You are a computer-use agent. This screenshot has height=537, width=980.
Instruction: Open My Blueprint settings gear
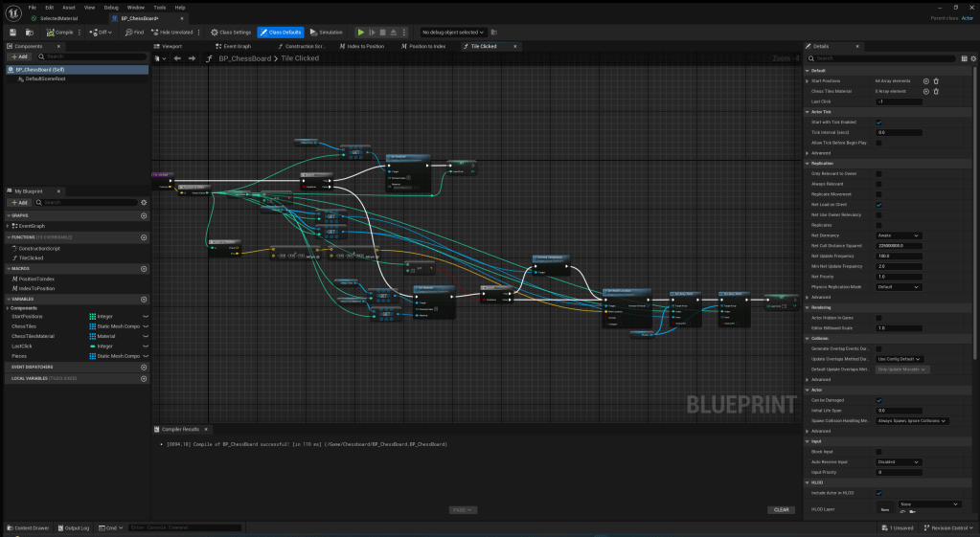144,202
